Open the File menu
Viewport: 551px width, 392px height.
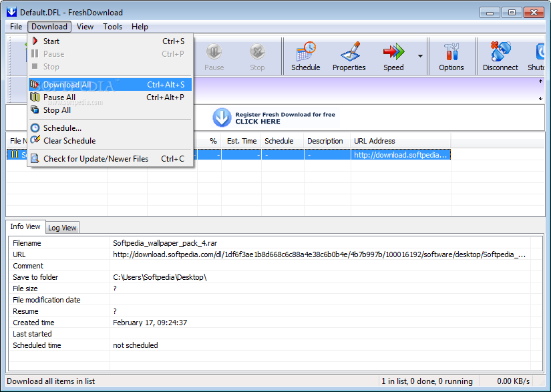pyautogui.click(x=16, y=27)
